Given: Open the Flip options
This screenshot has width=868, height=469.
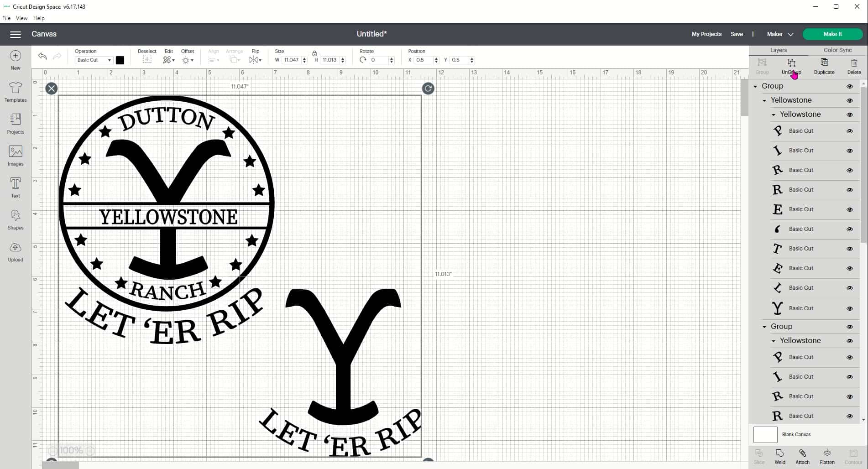Looking at the screenshot, I should click(255, 60).
